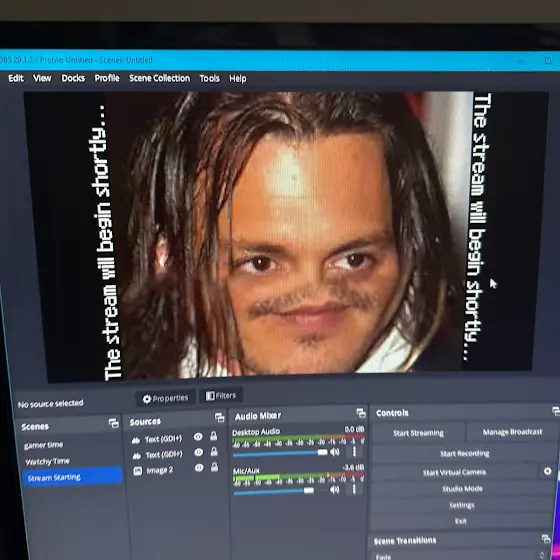Hide the Image 2 source with the eye icon
Image resolution: width=560 pixels, height=560 pixels.
coord(199,468)
